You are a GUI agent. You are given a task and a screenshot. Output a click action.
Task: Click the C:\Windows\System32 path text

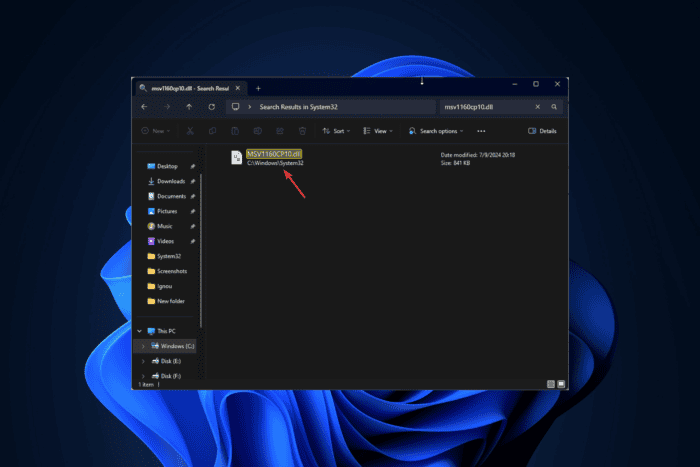point(275,163)
